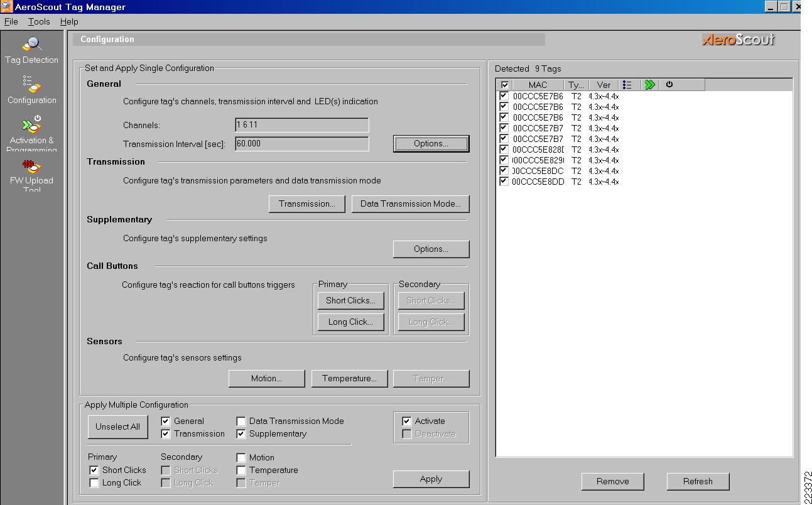This screenshot has width=812, height=505.
Task: Click version 4.3x-4.4x of tag 00CCC5E8DC
Action: [x=604, y=171]
